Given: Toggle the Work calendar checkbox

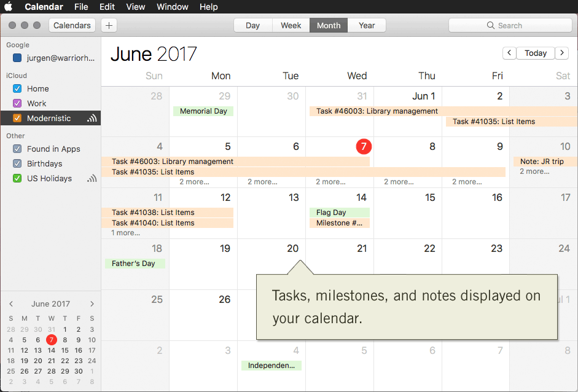Looking at the screenshot, I should [17, 104].
